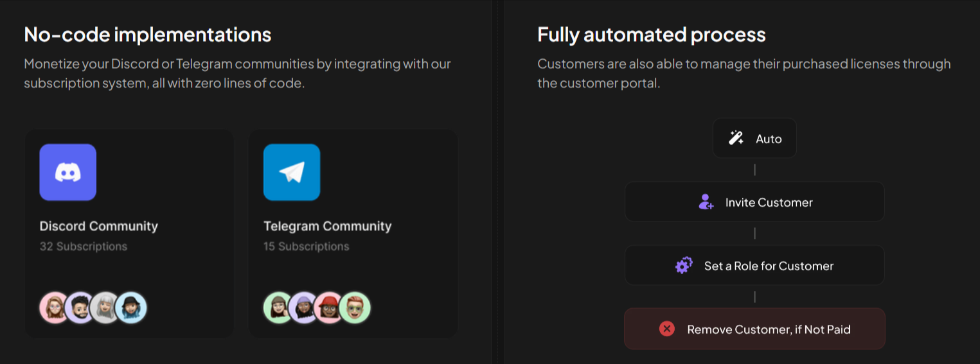Select sunglasses avatar in Telegram Community card

click(355, 308)
